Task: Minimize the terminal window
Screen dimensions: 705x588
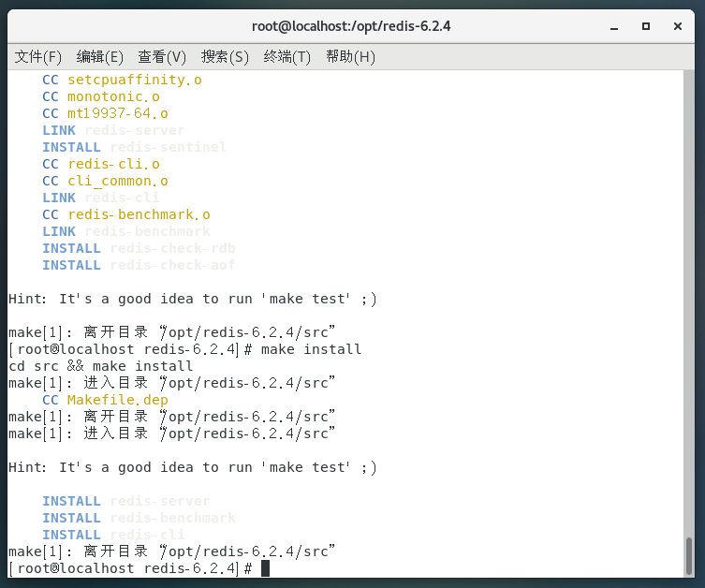Action: click(614, 27)
